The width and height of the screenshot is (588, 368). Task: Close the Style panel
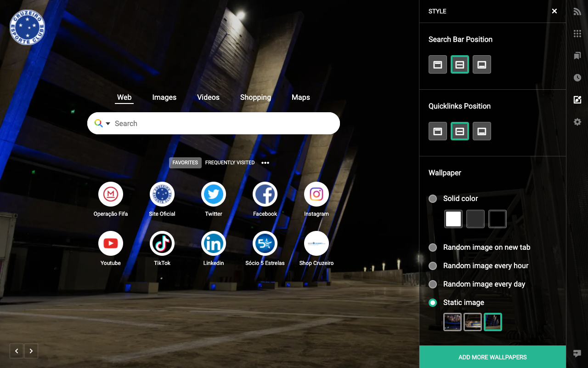554,11
